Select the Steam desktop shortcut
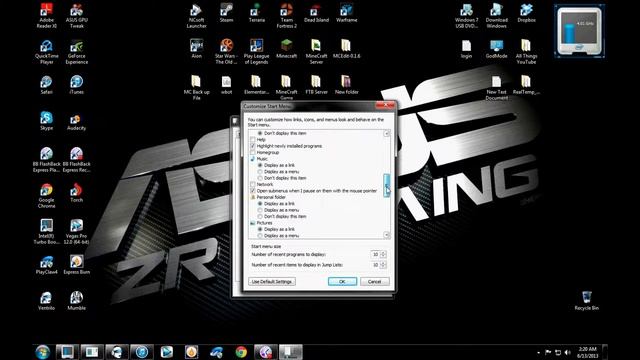Screen dimensions: 640x360 pyautogui.click(x=227, y=13)
